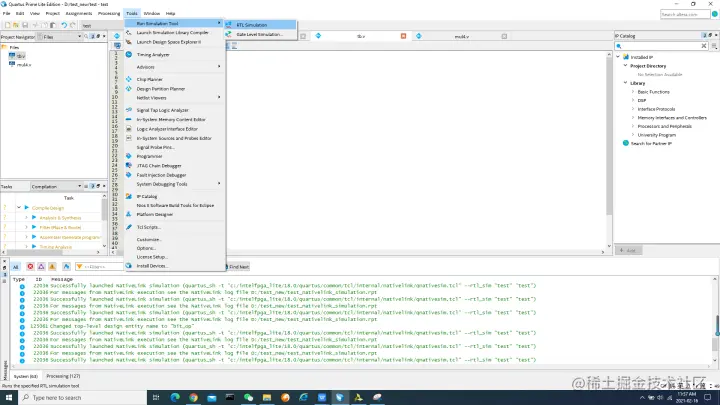Select RTL Simulation in the submenu
This screenshot has width=720, height=405.
coord(260,25)
